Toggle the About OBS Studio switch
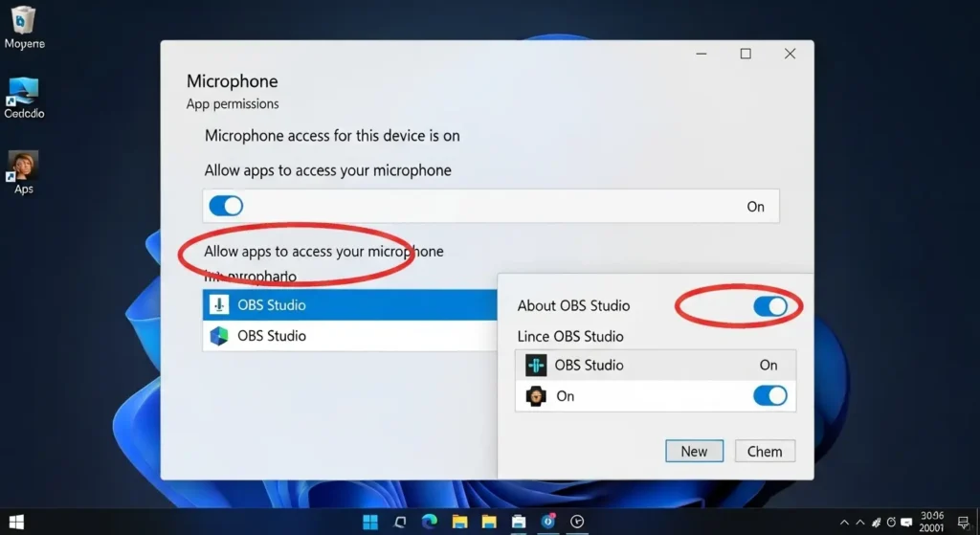The image size is (980, 535). (x=770, y=306)
